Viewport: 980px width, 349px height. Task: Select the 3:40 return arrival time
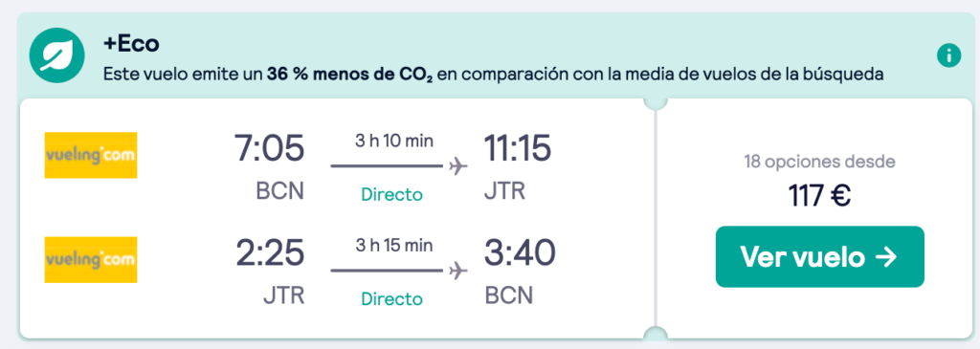(520, 253)
